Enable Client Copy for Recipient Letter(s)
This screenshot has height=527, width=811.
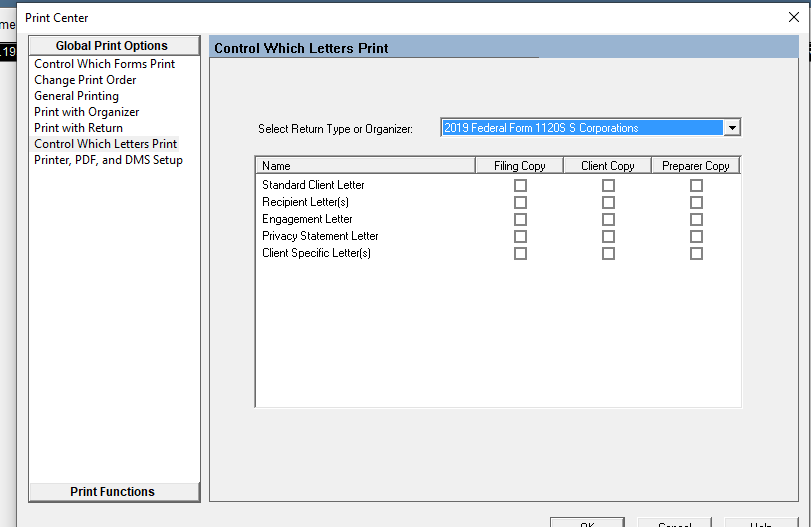click(x=608, y=203)
